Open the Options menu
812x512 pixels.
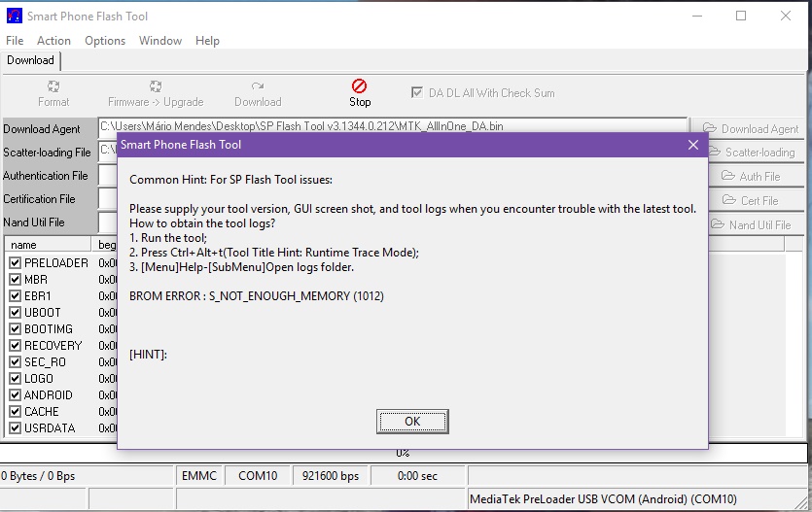click(105, 41)
